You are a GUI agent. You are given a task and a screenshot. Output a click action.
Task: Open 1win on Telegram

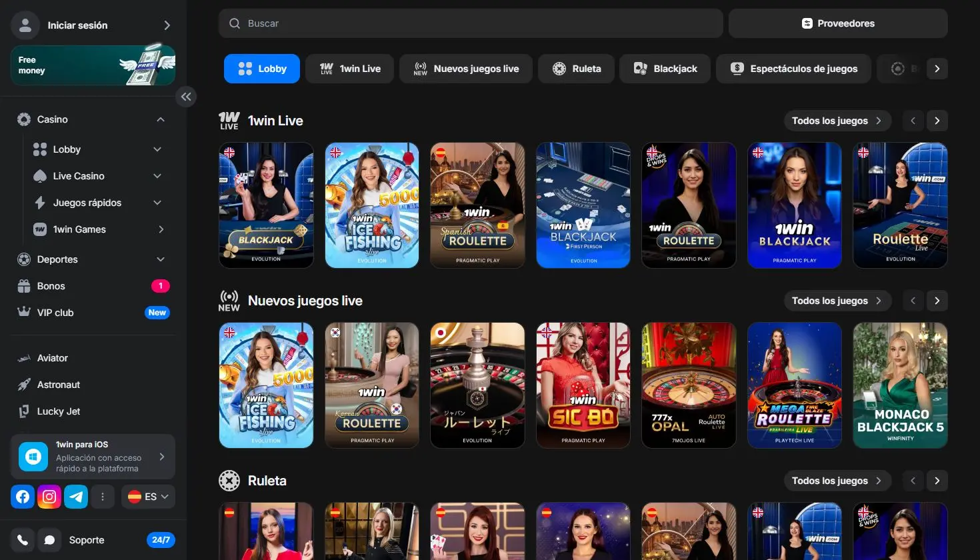pyautogui.click(x=76, y=497)
